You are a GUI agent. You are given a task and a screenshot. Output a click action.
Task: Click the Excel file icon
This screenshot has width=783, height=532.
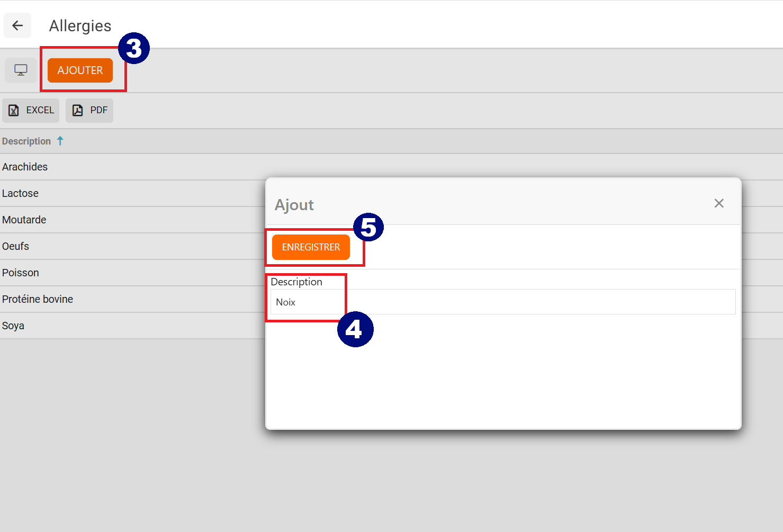tap(14, 110)
